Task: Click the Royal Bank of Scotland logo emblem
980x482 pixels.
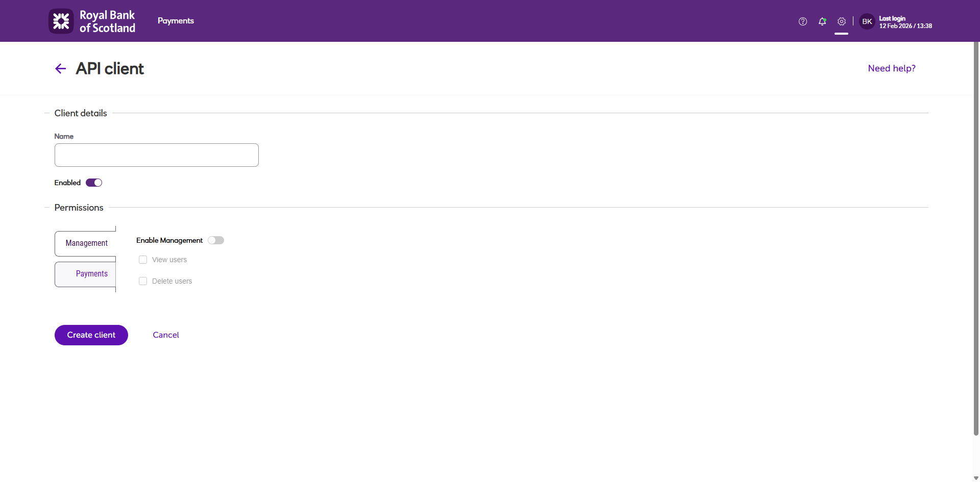Action: click(x=61, y=21)
